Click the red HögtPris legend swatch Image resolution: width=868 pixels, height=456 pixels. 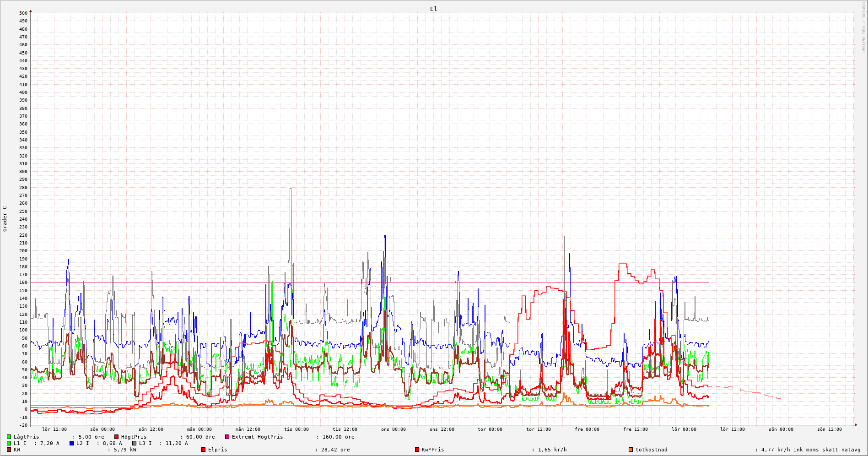point(117,437)
